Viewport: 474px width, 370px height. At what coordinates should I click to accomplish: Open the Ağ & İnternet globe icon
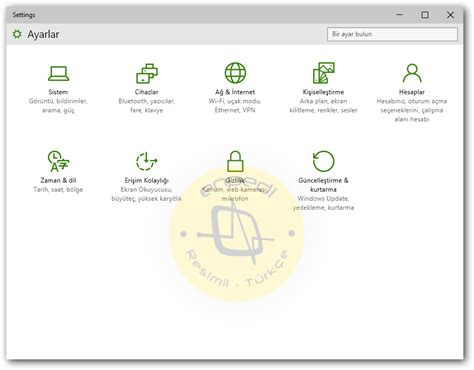click(x=235, y=73)
